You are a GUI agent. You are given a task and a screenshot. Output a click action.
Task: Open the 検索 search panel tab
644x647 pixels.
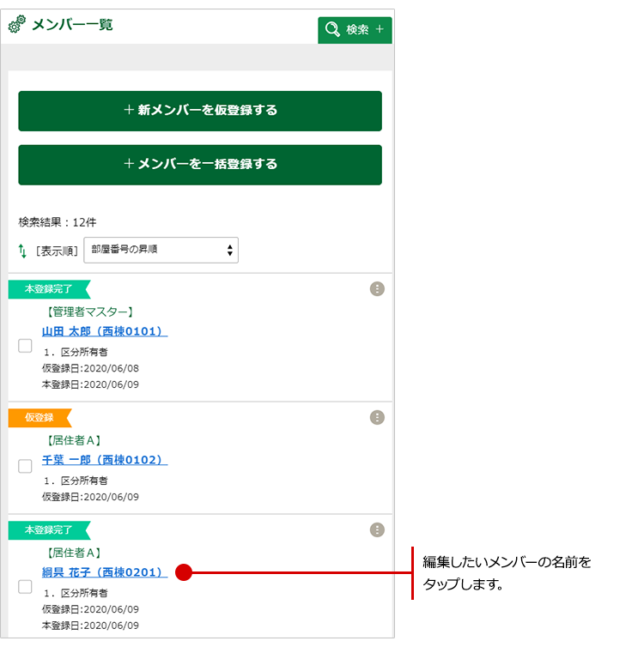click(355, 30)
